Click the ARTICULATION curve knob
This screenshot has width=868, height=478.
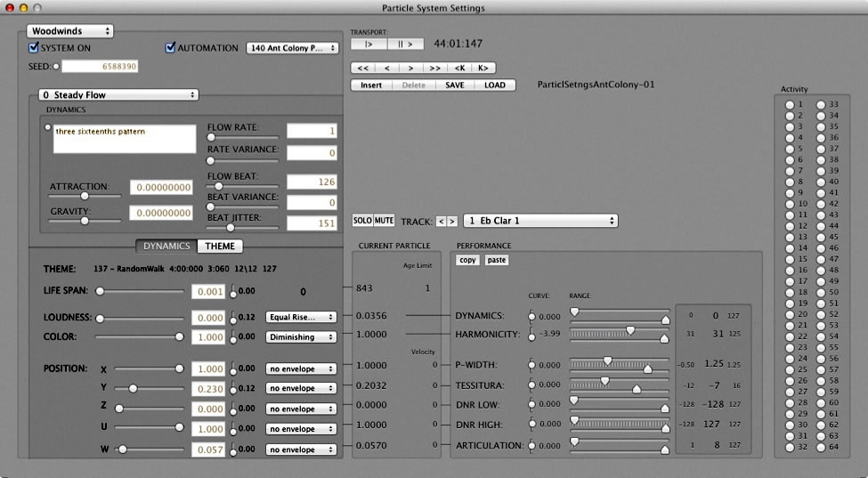[531, 446]
